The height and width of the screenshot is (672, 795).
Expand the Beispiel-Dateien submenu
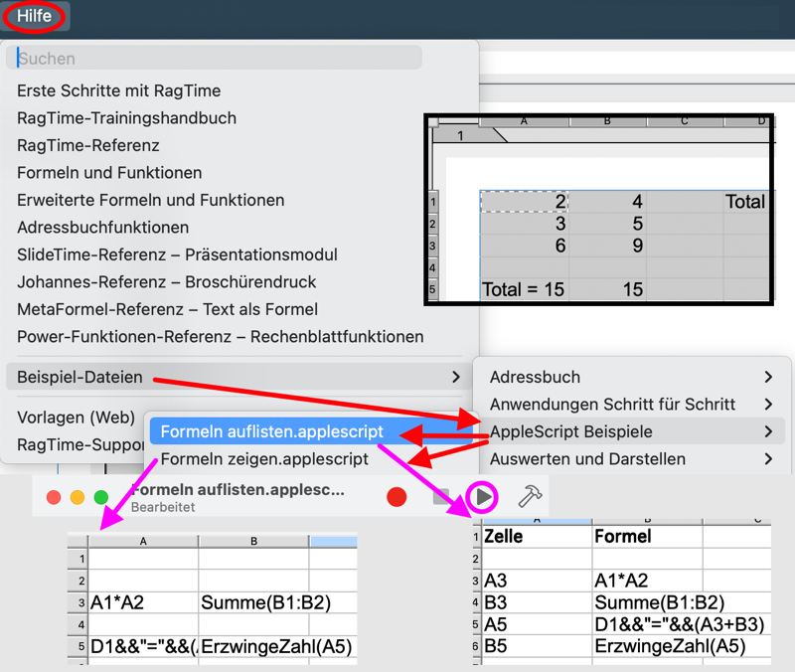click(x=238, y=377)
